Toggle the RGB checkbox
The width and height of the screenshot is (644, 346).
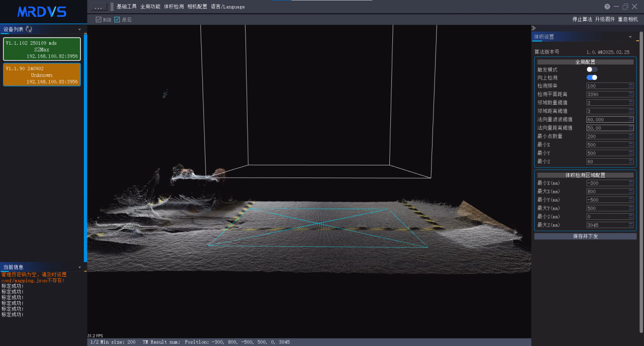click(99, 19)
